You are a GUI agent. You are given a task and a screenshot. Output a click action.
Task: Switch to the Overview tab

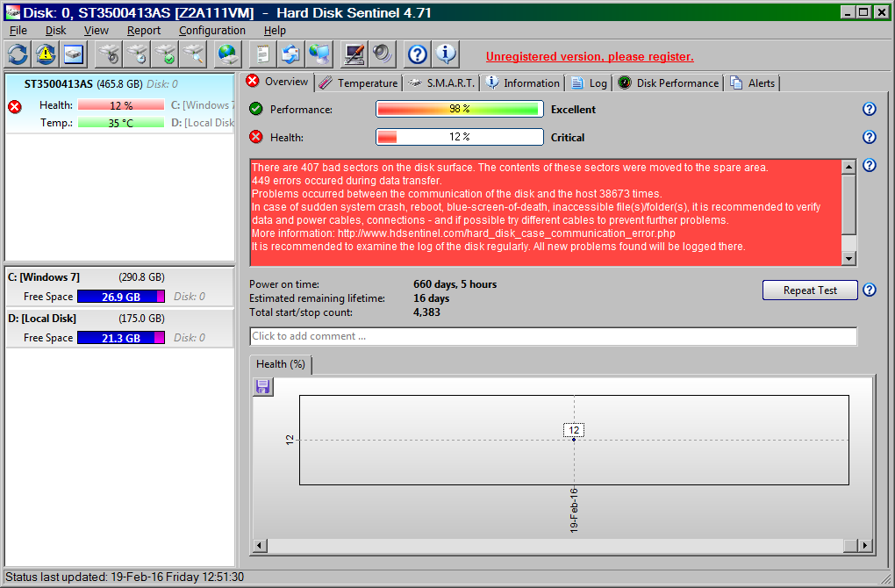click(277, 82)
